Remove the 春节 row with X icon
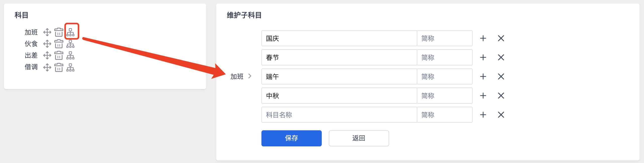644x163 pixels. coord(501,57)
